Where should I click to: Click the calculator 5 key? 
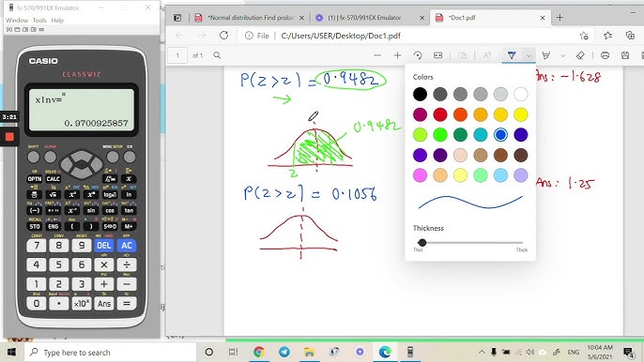(59, 264)
